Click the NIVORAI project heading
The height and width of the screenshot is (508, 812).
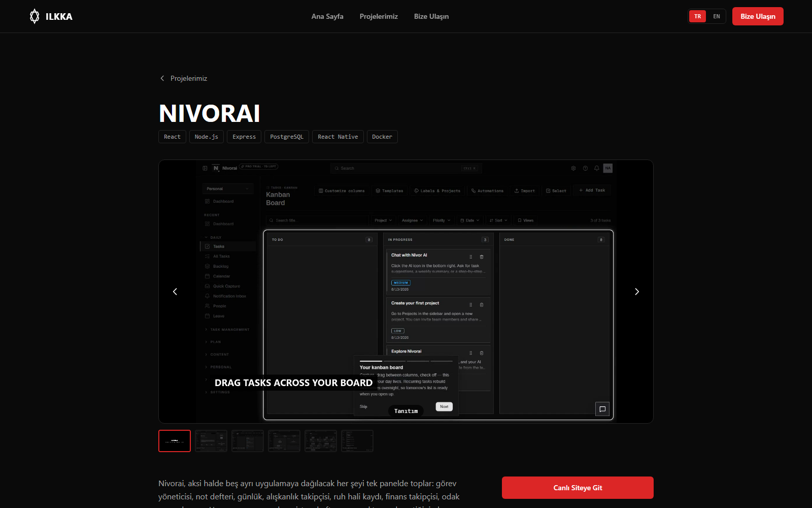click(x=210, y=113)
